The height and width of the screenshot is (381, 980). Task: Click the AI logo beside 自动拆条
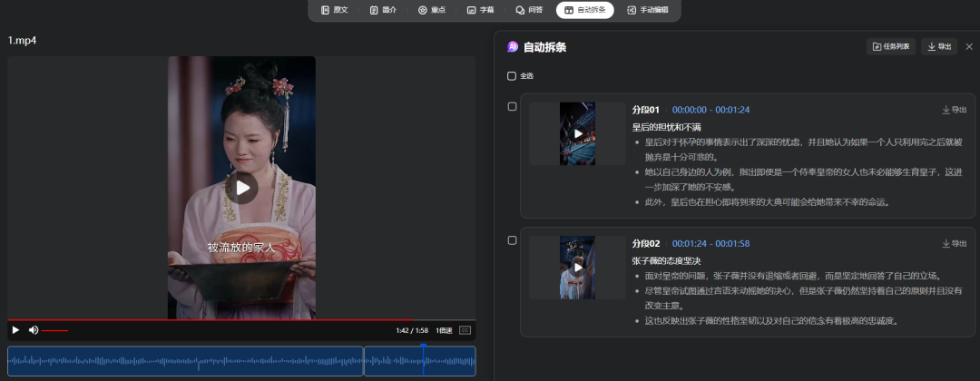point(513,47)
